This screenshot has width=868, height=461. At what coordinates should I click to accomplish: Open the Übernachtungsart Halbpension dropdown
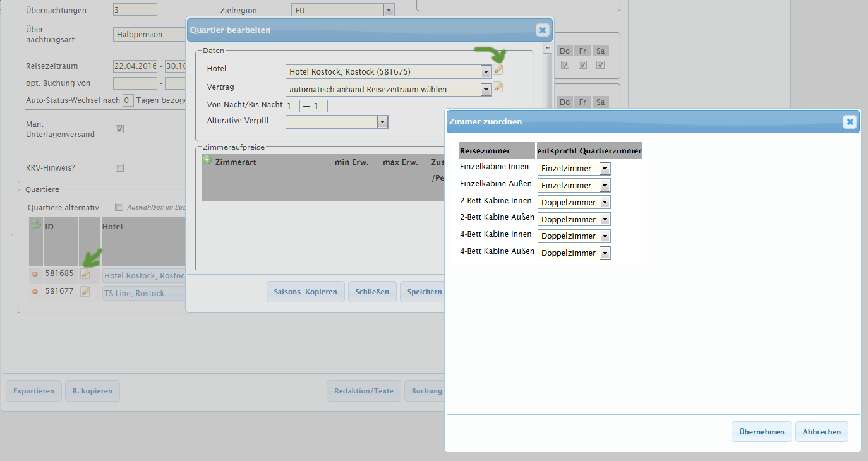149,34
